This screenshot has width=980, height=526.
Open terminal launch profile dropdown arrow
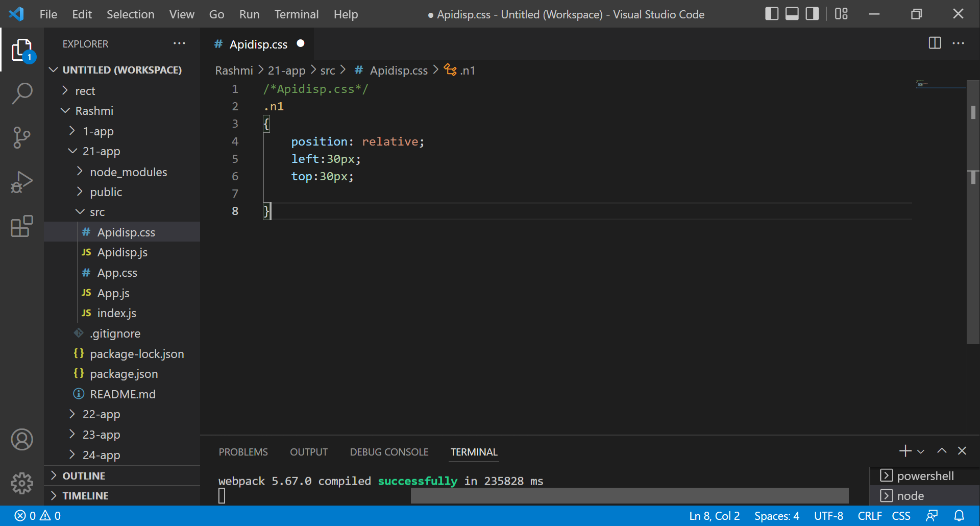click(921, 451)
